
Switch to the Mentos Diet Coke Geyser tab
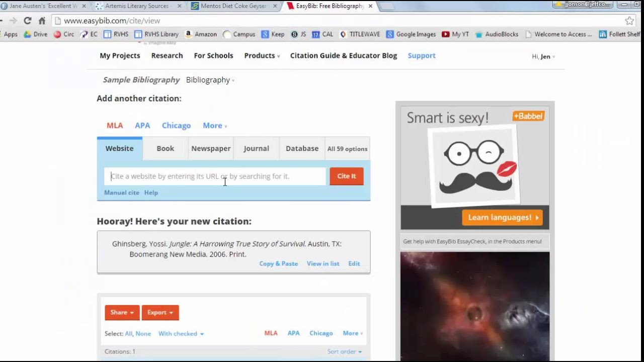pyautogui.click(x=232, y=6)
